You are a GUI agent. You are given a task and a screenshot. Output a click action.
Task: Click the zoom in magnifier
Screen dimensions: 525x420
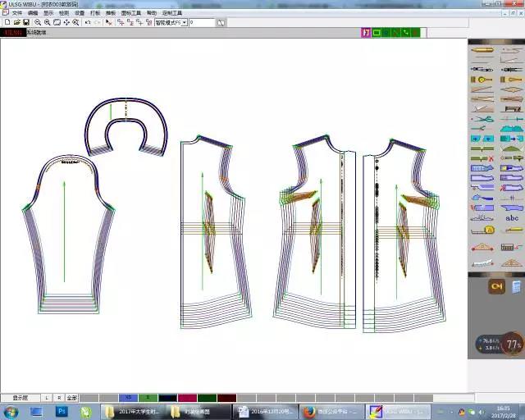(x=48, y=22)
